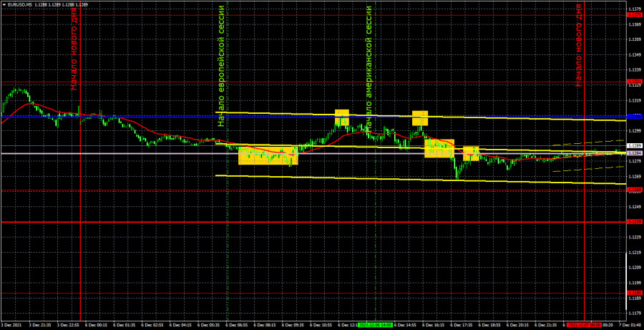The width and height of the screenshot is (644, 330).
Task: Click the white 1.1289 price label
Action: click(634, 146)
